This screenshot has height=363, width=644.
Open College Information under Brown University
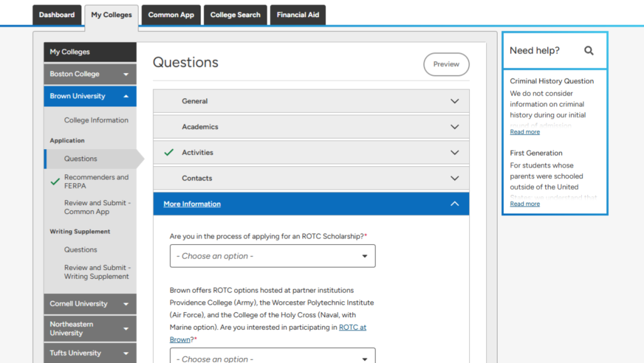click(96, 120)
